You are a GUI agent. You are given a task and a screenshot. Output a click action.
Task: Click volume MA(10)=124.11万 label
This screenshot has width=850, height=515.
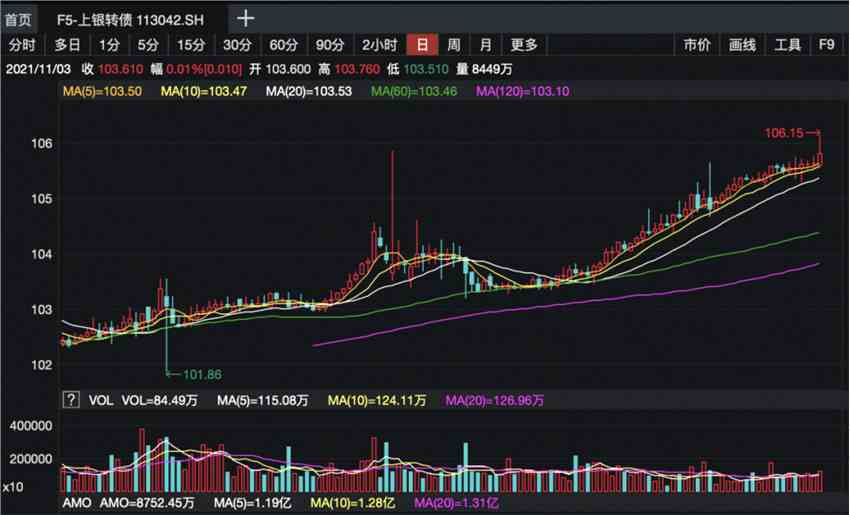[x=377, y=401]
